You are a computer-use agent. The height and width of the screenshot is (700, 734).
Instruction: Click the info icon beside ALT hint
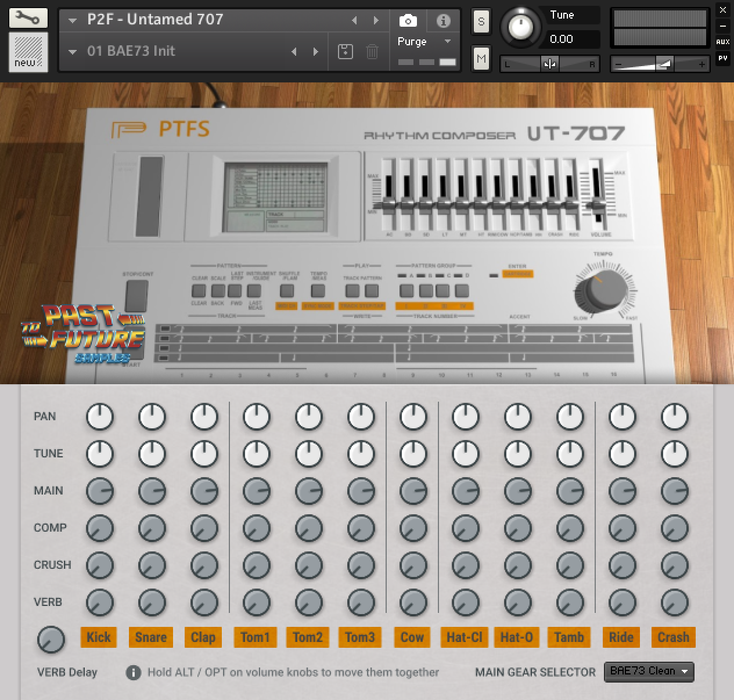coord(133,673)
